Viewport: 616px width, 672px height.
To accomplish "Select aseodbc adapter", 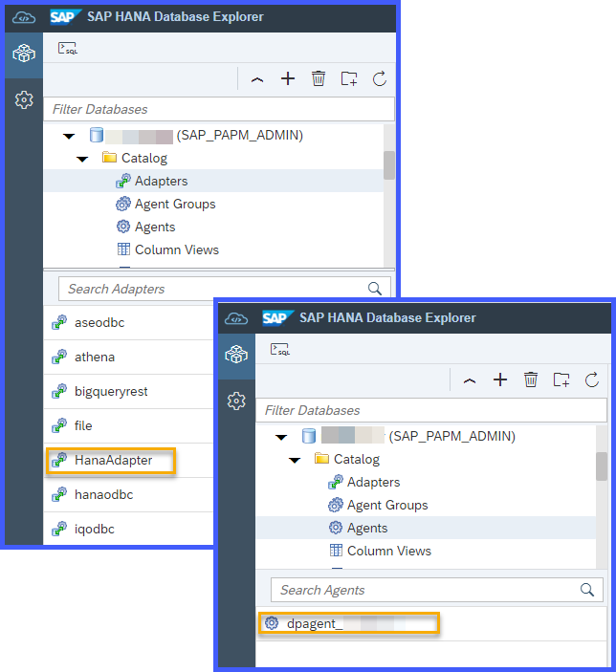I will click(x=129, y=323).
